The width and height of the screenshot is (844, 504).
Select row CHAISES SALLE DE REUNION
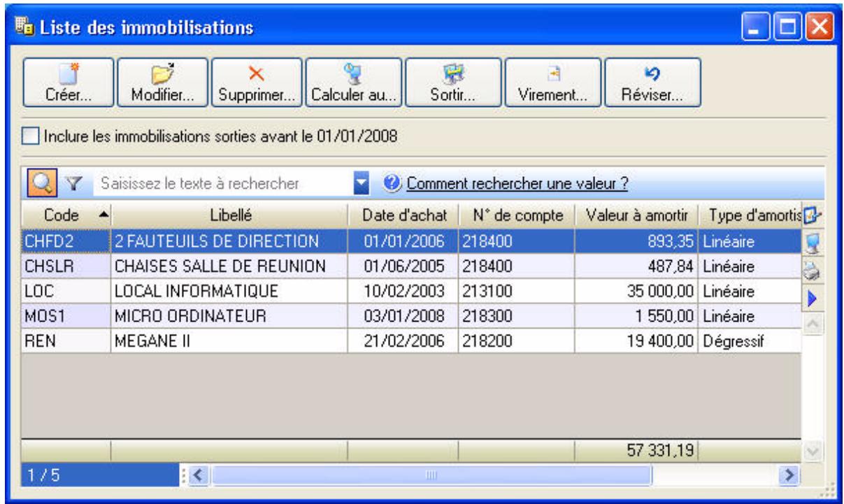click(x=411, y=266)
